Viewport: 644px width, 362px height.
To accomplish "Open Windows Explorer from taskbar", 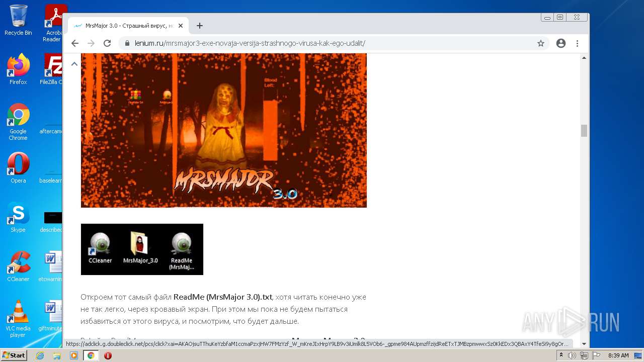I will [x=57, y=355].
